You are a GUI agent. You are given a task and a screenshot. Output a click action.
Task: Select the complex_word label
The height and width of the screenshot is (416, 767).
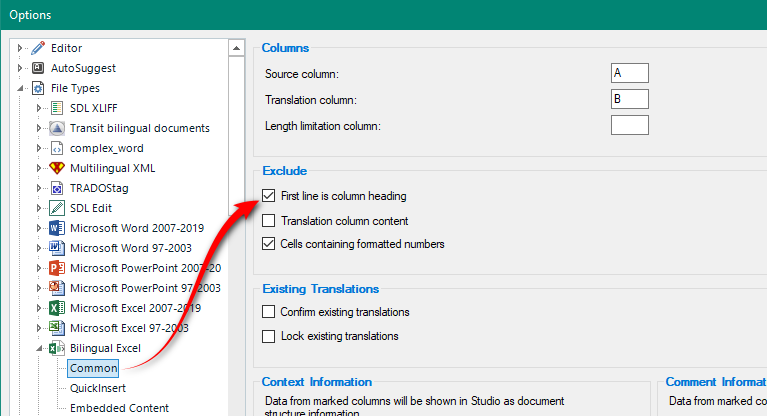107,148
